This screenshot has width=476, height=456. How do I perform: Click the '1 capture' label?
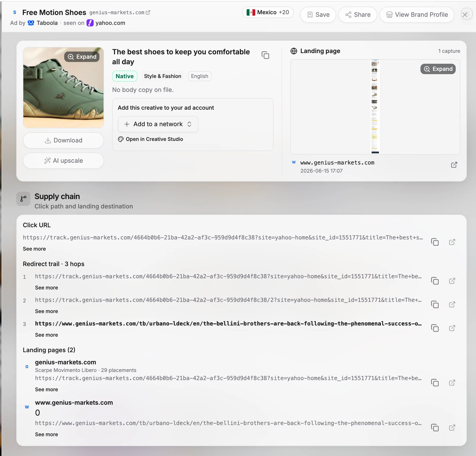pos(449,51)
